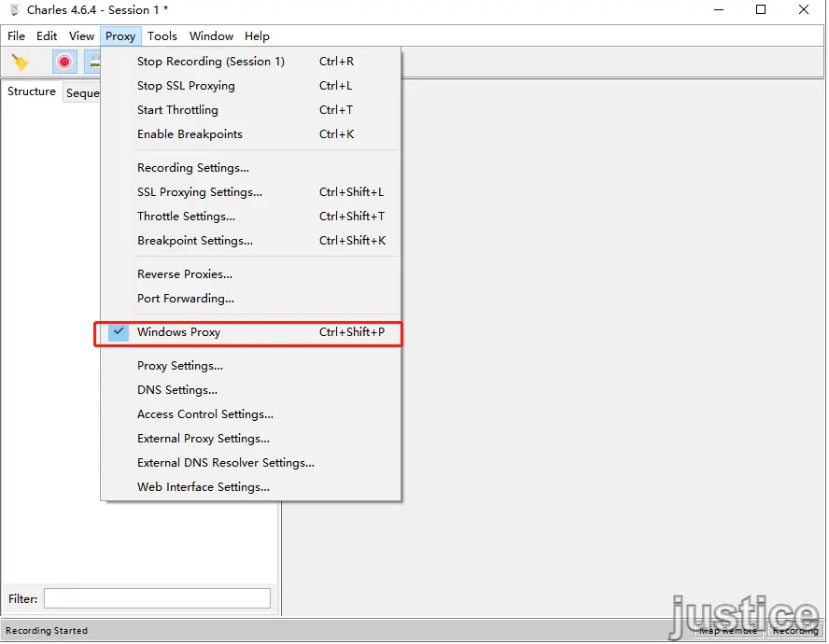This screenshot has height=644, width=829.
Task: Select Reverse Proxies...
Action: pos(250,273)
